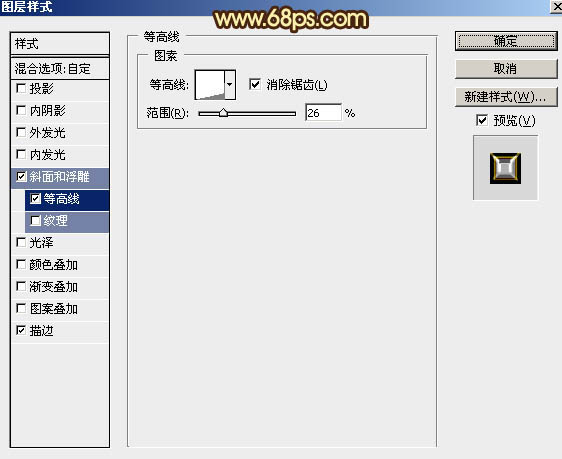Enable the 渐变叠加 gradient overlay checkbox
The height and width of the screenshot is (459, 562).
[x=21, y=287]
